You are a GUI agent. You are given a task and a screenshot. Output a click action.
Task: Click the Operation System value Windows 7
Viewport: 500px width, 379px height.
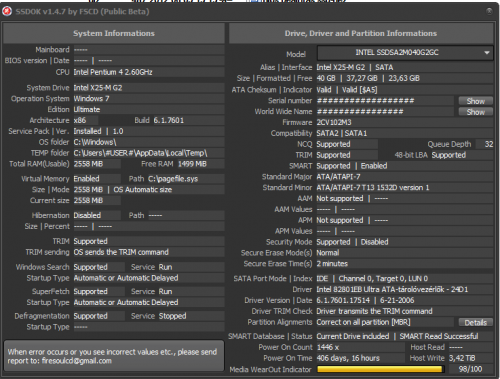[x=91, y=99]
